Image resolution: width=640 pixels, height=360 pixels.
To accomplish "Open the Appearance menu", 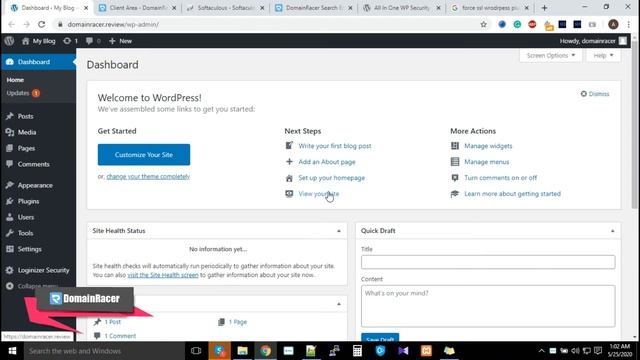I will coord(35,185).
